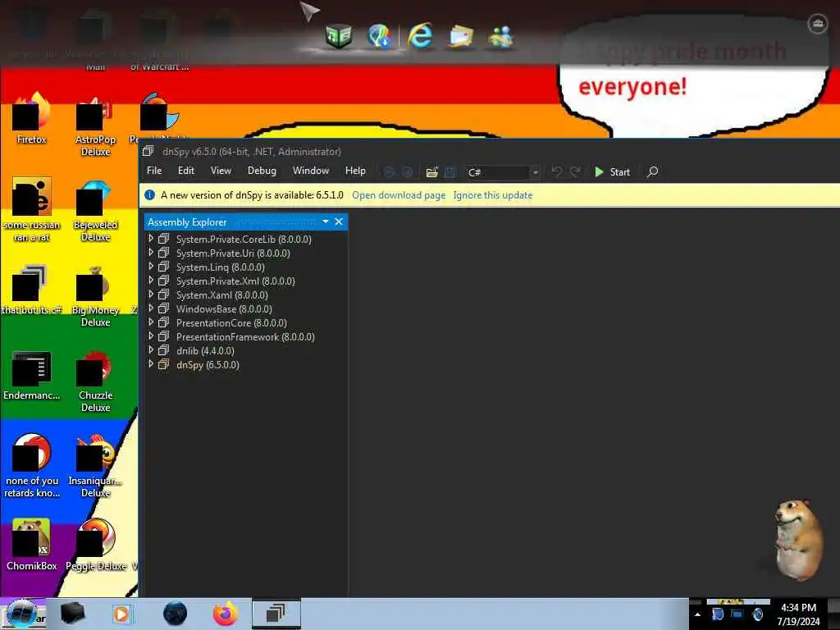
Task: Click the Undo toolbar icon
Action: (x=557, y=171)
